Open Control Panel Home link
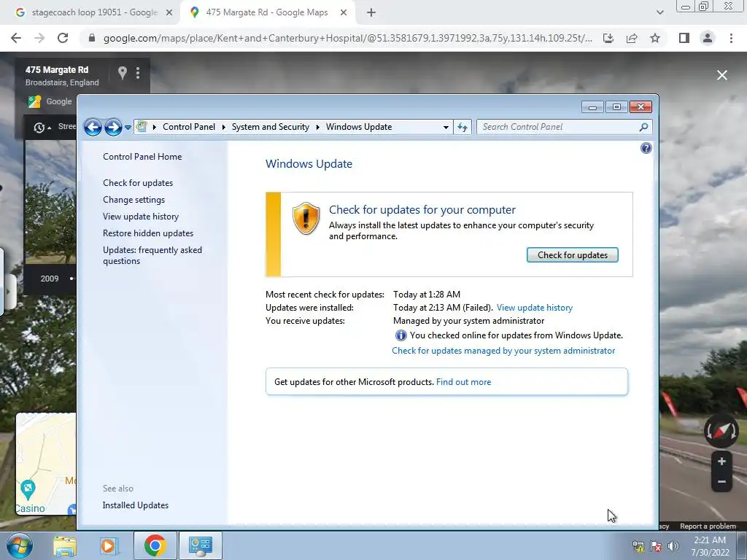747x560 pixels. (142, 157)
